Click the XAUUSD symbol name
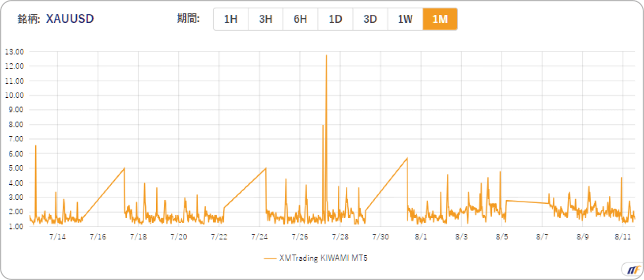The image size is (644, 280). click(x=70, y=19)
